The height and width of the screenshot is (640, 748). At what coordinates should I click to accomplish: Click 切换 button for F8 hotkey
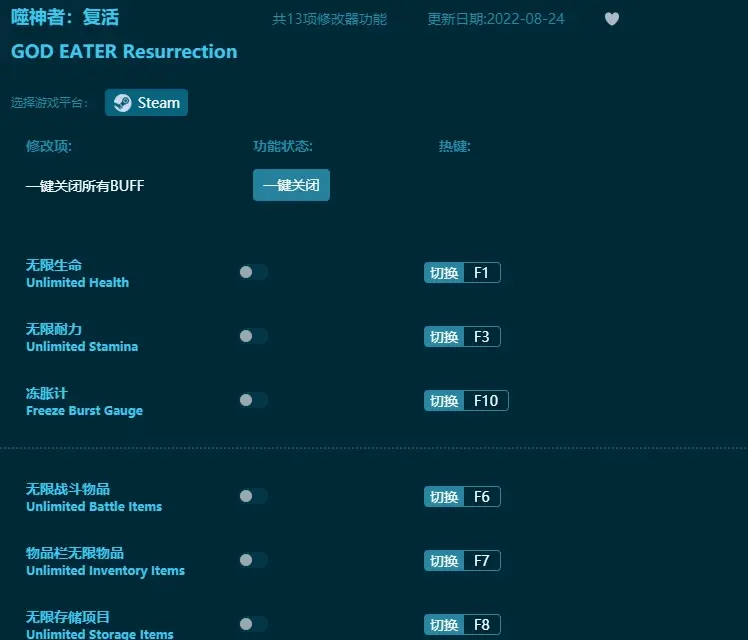[x=444, y=625]
